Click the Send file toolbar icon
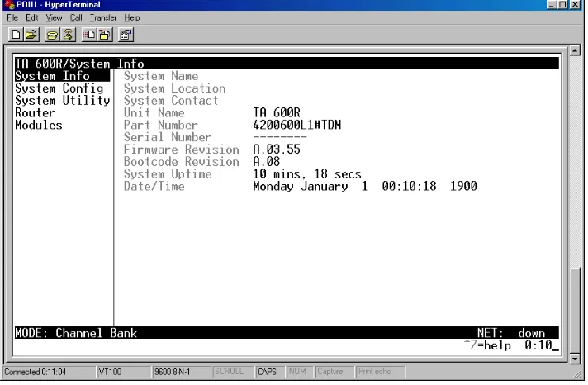588x385 pixels. coord(89,35)
